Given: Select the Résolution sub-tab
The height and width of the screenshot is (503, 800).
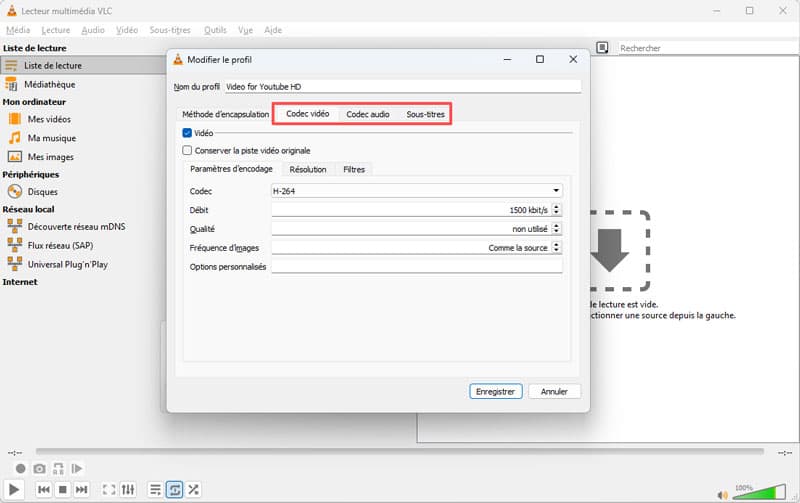Looking at the screenshot, I should click(x=307, y=169).
